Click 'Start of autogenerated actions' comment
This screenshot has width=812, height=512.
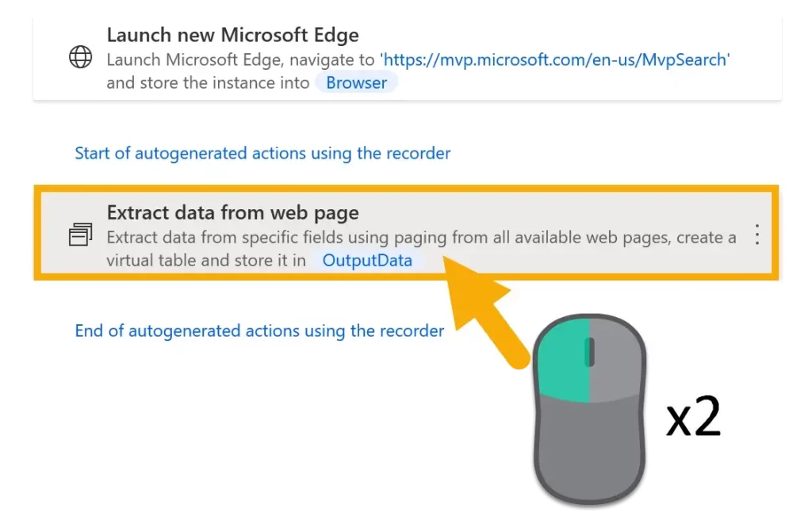pyautogui.click(x=262, y=153)
